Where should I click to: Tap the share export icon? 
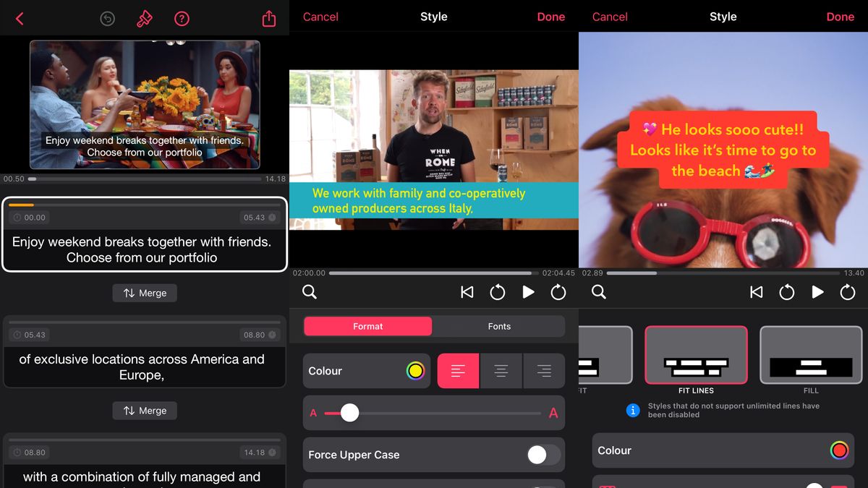coord(268,18)
